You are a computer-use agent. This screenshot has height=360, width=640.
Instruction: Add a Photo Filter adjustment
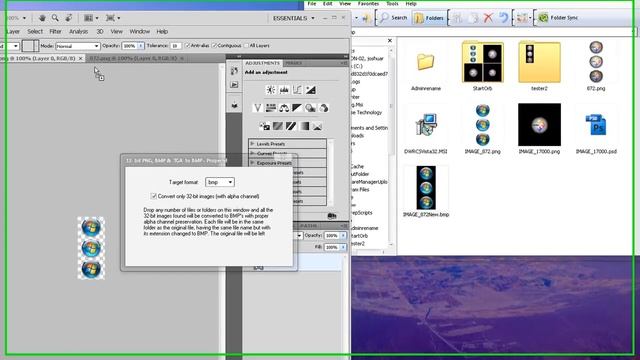click(310, 108)
